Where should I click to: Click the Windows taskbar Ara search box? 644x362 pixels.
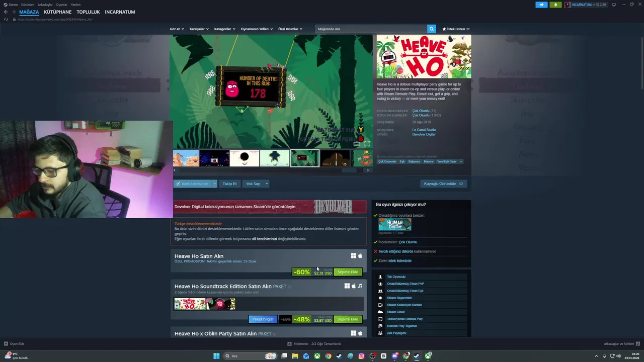coord(250,356)
